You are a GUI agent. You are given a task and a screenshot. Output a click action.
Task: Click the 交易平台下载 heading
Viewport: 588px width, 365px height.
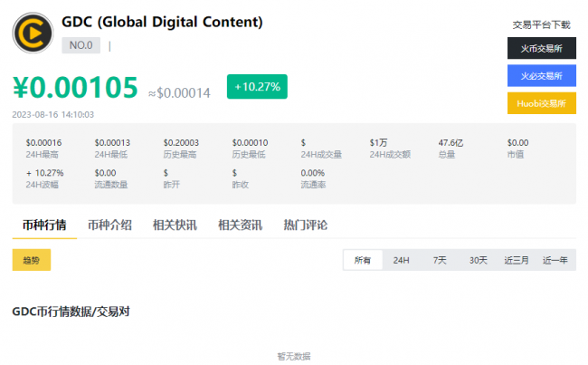pos(542,24)
